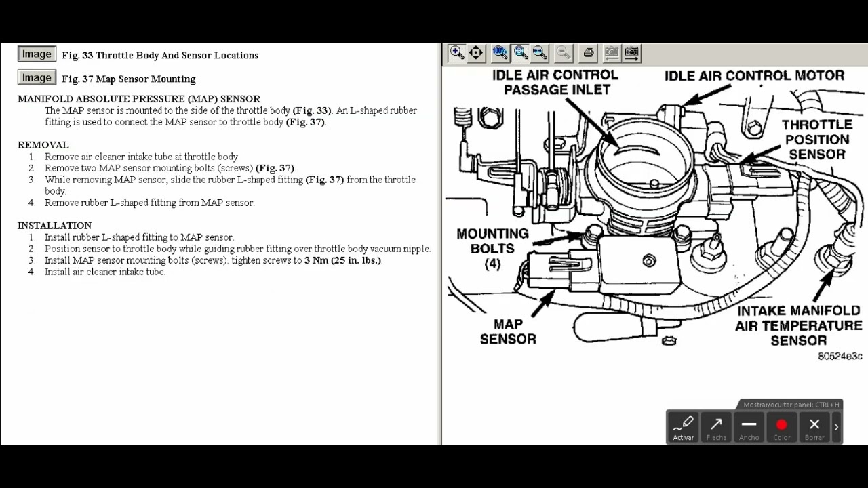Click 'Mostrar/ocultar panel: CTRL+H' tab

tap(791, 405)
